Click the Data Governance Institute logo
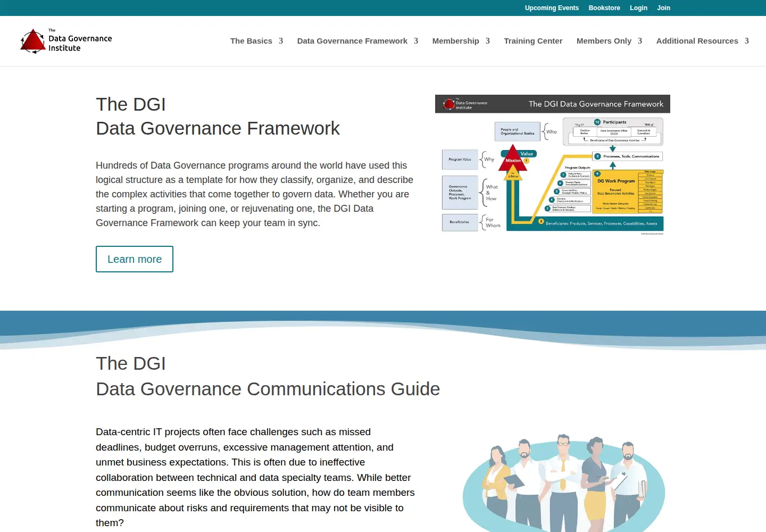 pyautogui.click(x=66, y=41)
